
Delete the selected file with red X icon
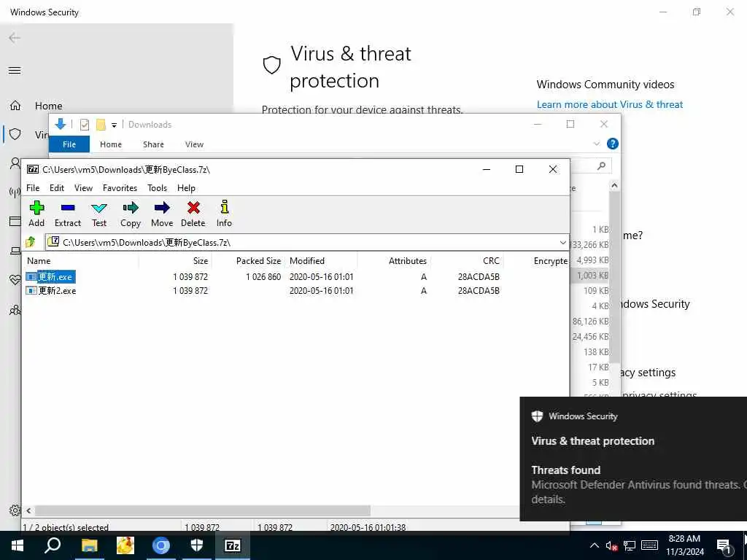pos(193,214)
